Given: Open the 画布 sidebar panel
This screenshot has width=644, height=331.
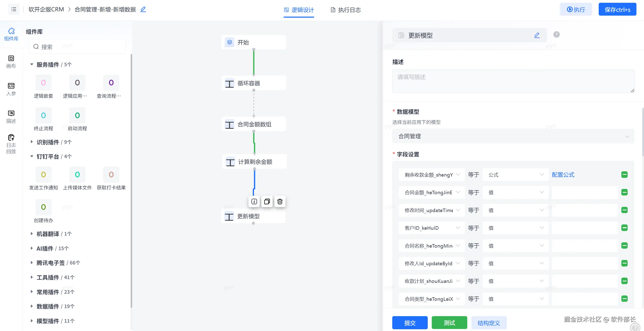Looking at the screenshot, I should coord(11,62).
